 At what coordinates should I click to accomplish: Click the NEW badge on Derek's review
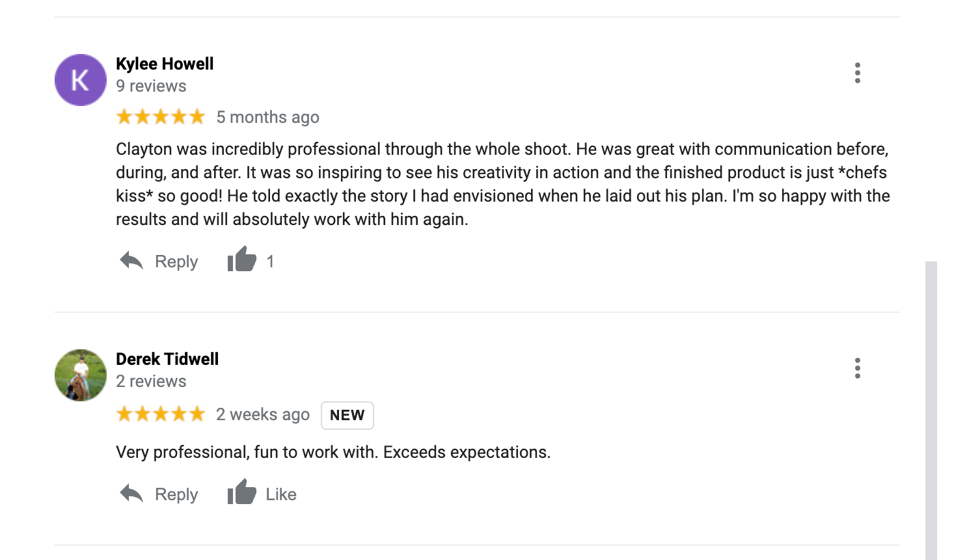pyautogui.click(x=347, y=416)
